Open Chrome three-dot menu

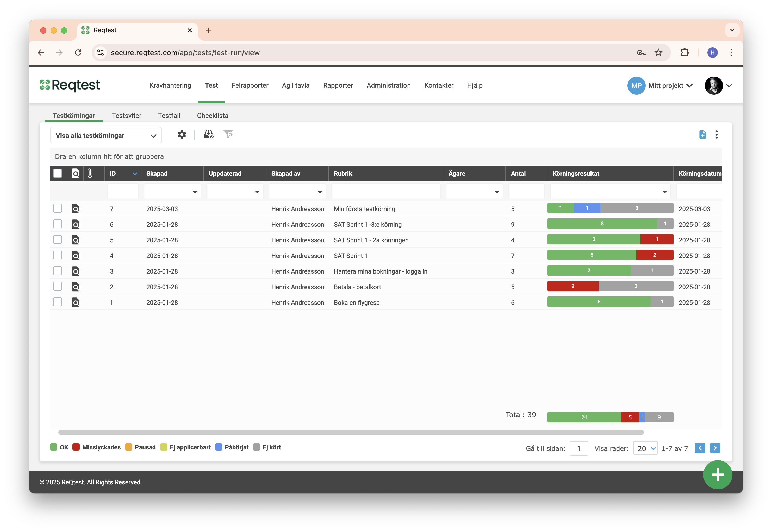[731, 53]
